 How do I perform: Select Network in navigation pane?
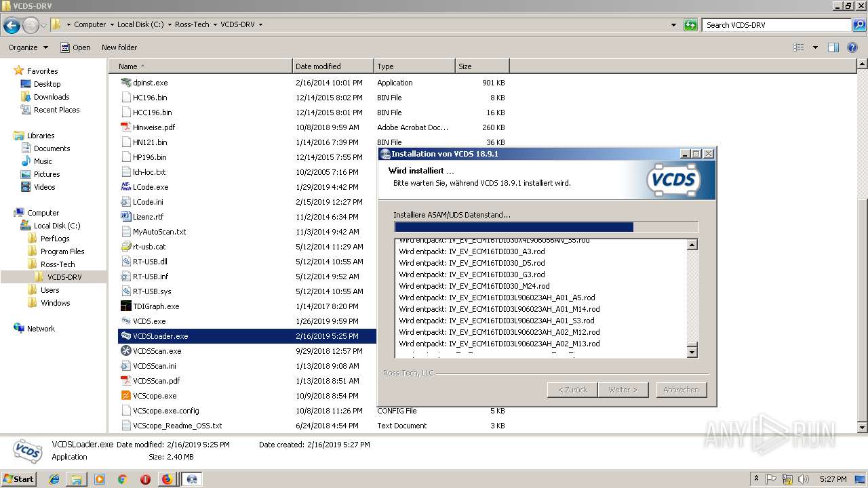41,329
